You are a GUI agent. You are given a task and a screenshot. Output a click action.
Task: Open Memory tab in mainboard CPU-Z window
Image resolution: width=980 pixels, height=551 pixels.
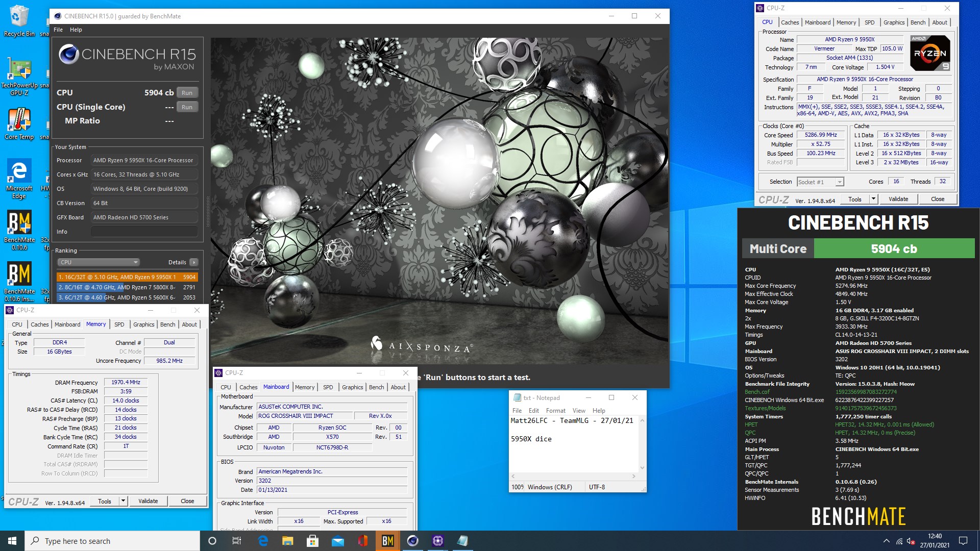tap(305, 387)
